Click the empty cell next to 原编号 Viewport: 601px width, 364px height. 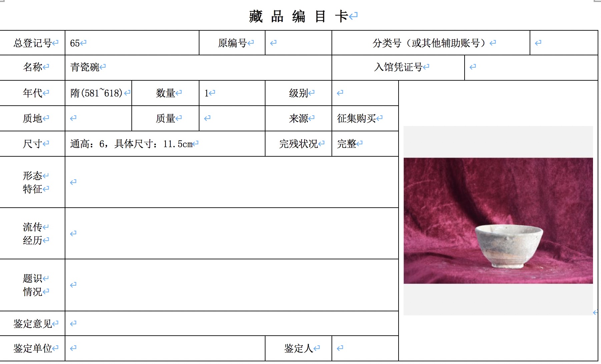(x=298, y=43)
